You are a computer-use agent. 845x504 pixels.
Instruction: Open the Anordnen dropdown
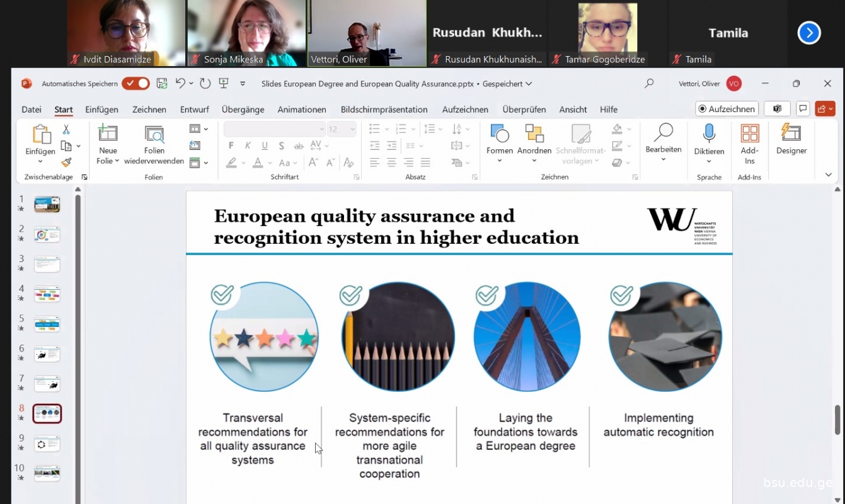534,161
